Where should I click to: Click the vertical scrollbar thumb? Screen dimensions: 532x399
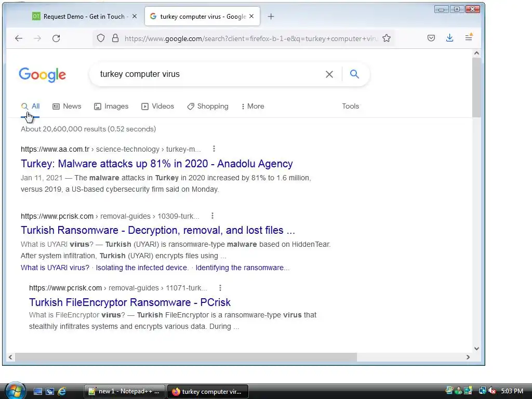[x=476, y=87]
